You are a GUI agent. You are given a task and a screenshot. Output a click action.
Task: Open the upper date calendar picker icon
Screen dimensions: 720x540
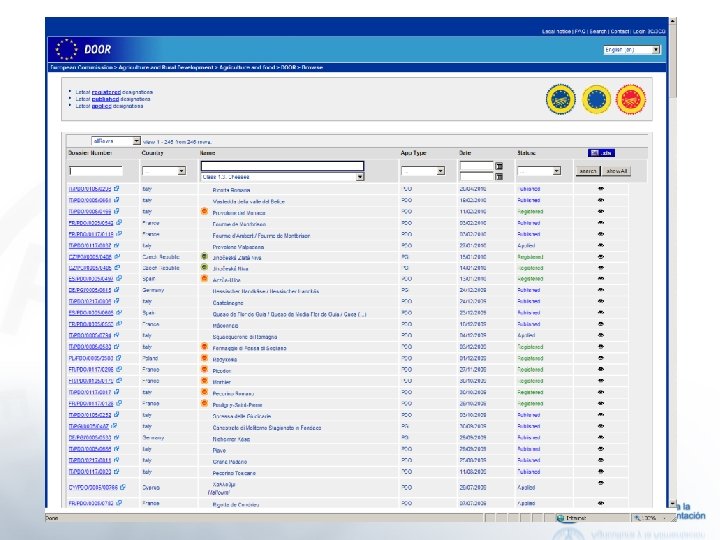point(499,166)
